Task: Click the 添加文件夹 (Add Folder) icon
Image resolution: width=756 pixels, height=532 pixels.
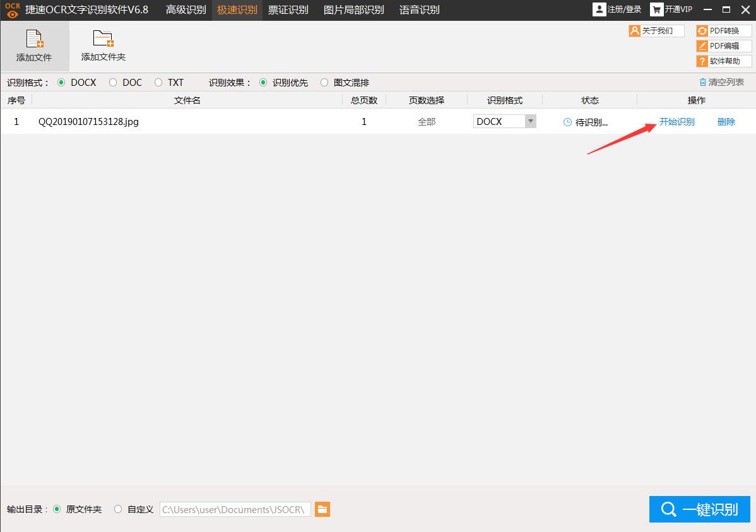Action: 102,40
